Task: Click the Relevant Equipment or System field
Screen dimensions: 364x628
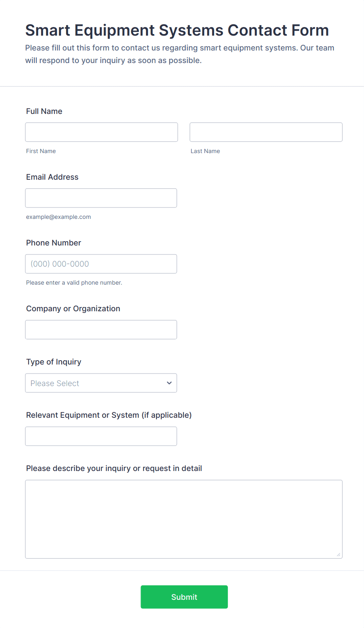Action: 101,436
